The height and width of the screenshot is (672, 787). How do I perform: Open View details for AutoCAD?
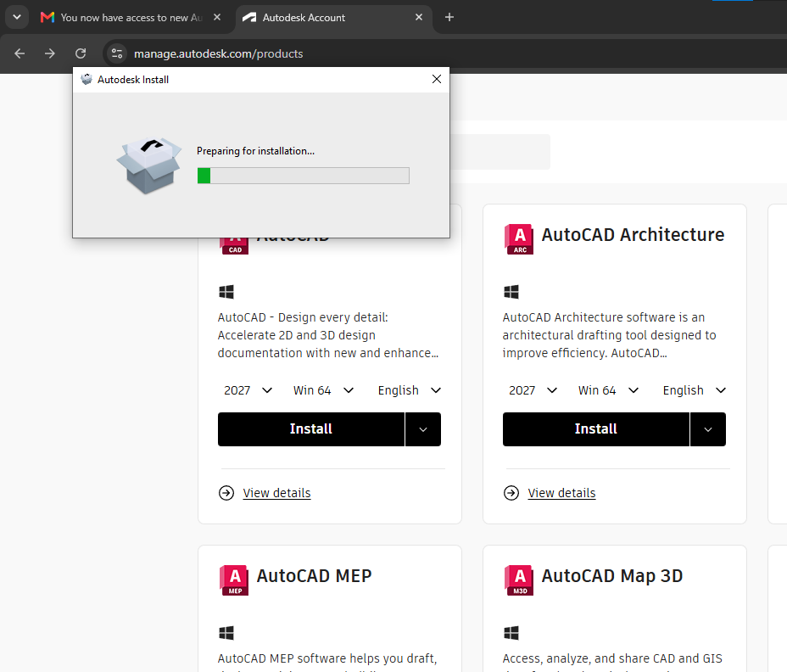[x=276, y=493]
